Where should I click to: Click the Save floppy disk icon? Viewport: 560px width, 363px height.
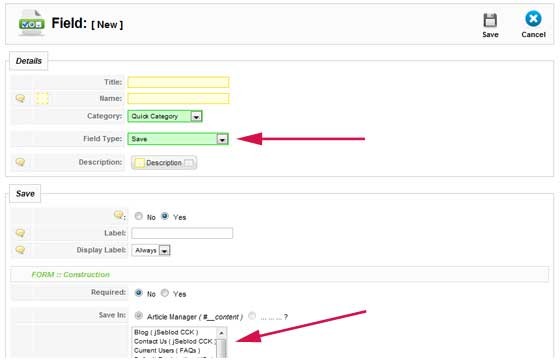(x=490, y=20)
